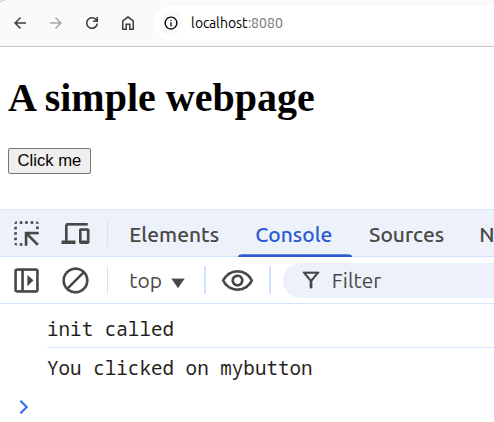Screen dimensions: 494x422
Task: Open the browser home page
Action: 128,23
